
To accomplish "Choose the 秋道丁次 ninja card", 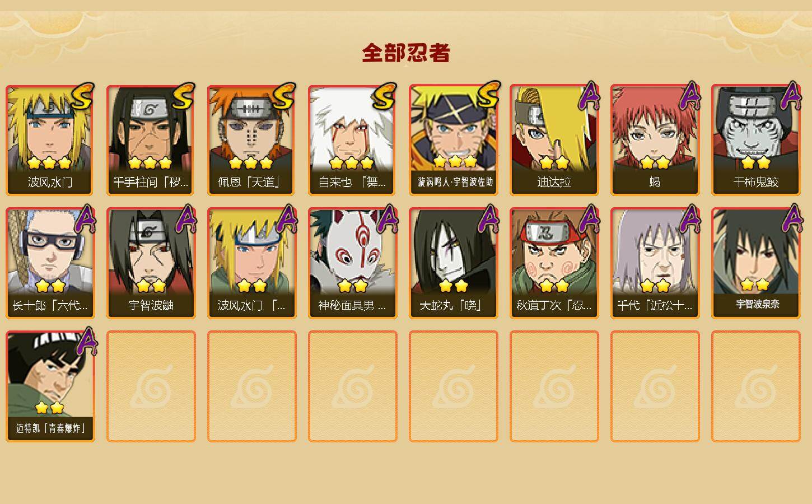I will coord(554,263).
